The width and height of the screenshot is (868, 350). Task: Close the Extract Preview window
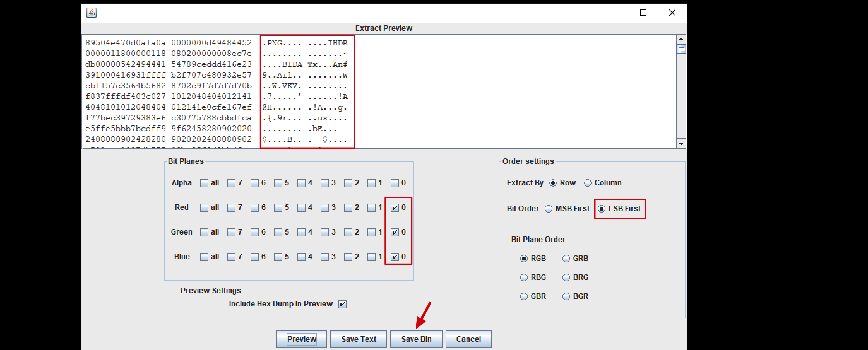coord(672,13)
